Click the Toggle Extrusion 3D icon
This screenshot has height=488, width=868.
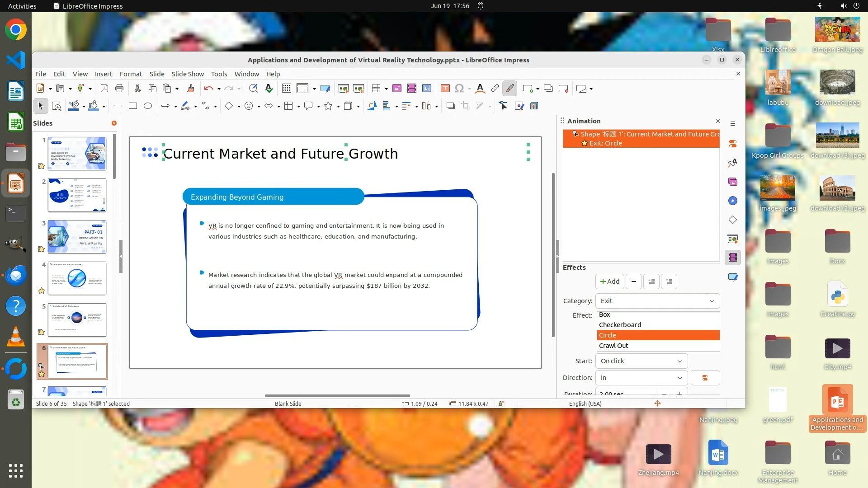click(534, 106)
